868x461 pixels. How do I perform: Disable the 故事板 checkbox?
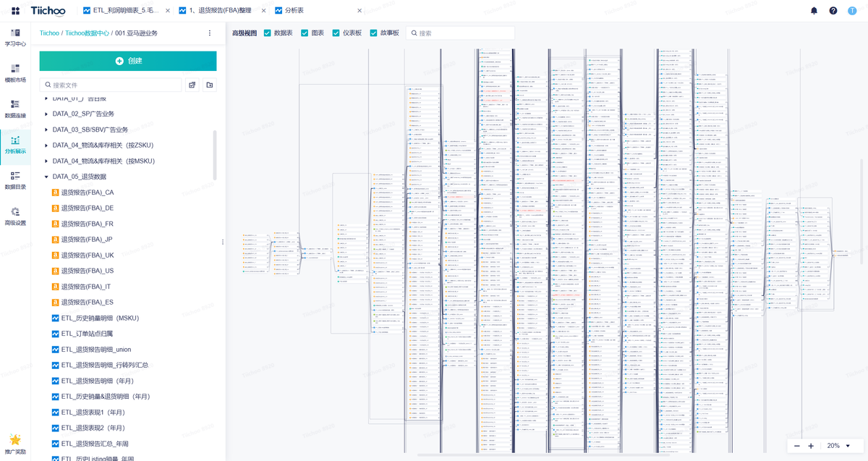[x=374, y=33]
